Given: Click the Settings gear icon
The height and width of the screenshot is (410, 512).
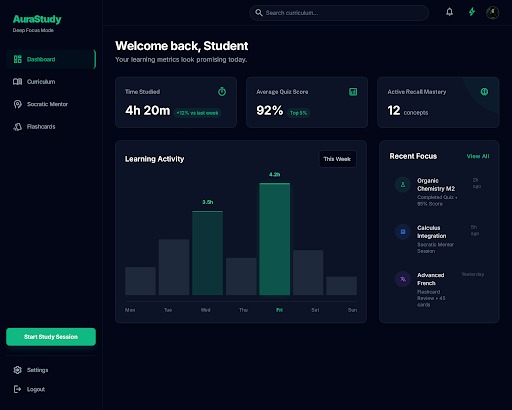Looking at the screenshot, I should point(17,370).
